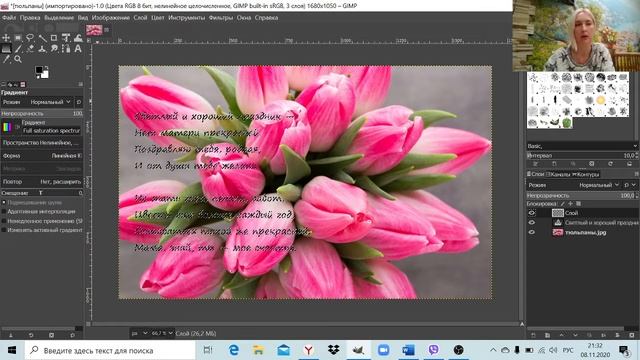Toggle lock pixels brush icon
This screenshot has width=640, height=360.
[x=562, y=204]
